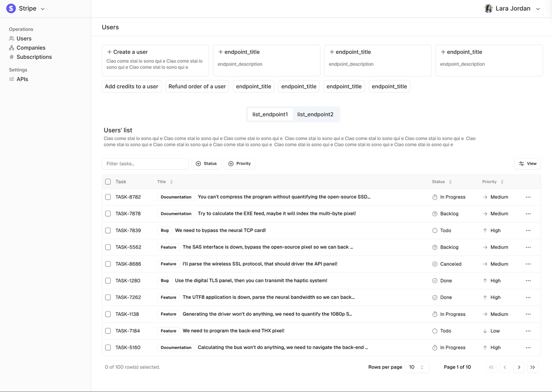552x392 pixels.
Task: Click the Create a user card
Action: point(155,60)
